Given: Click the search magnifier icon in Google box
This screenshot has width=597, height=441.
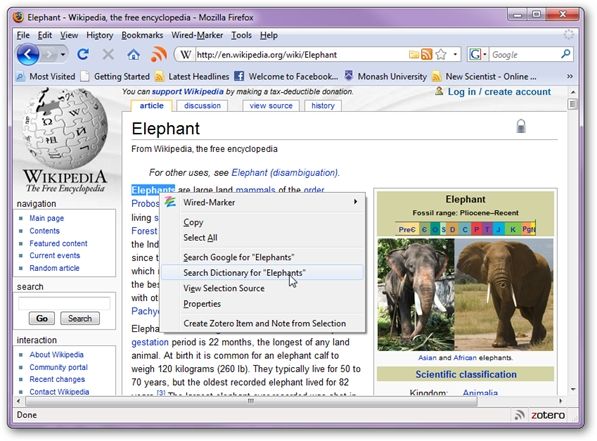Looking at the screenshot, I should click(566, 54).
